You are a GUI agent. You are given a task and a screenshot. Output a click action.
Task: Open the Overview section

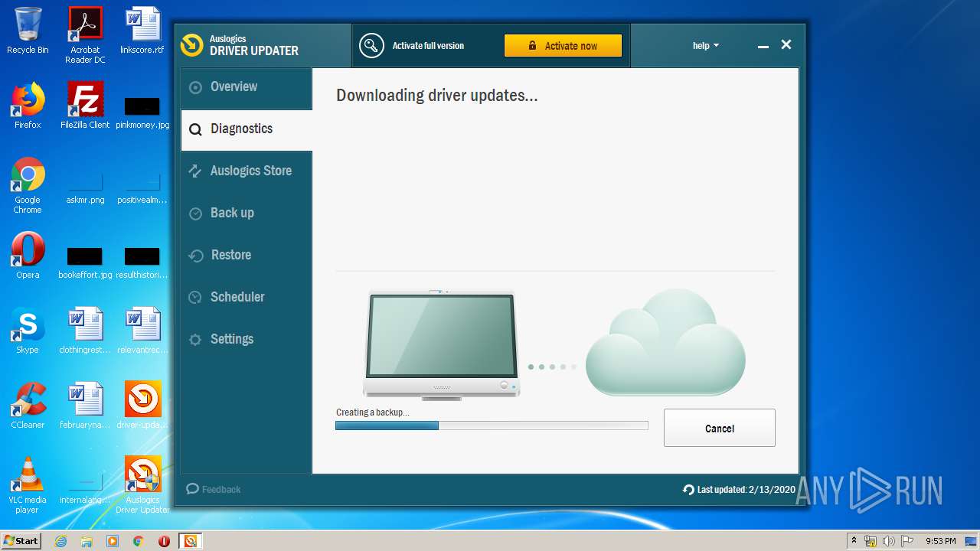click(x=246, y=87)
